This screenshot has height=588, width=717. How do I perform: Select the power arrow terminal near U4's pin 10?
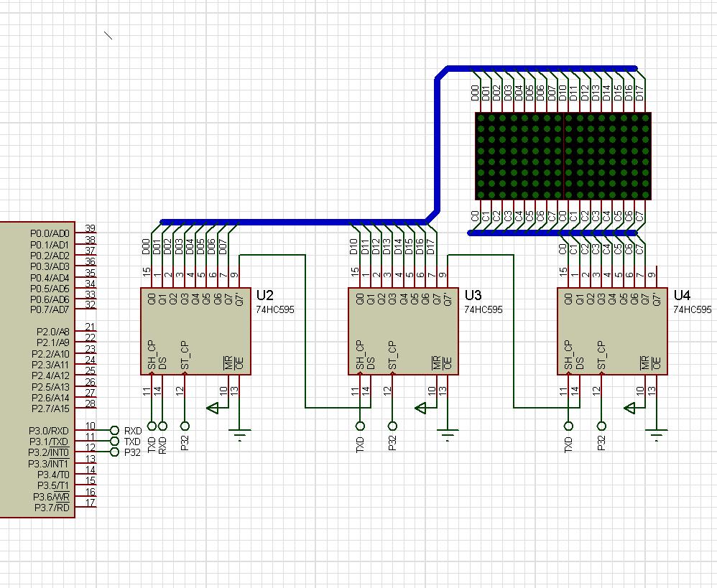pyautogui.click(x=630, y=409)
